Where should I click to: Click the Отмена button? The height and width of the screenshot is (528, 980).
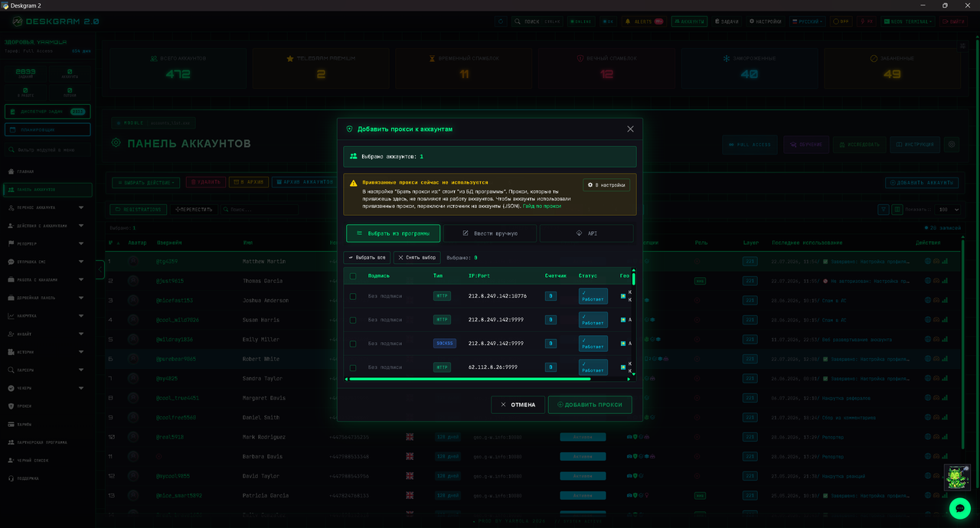(x=518, y=405)
